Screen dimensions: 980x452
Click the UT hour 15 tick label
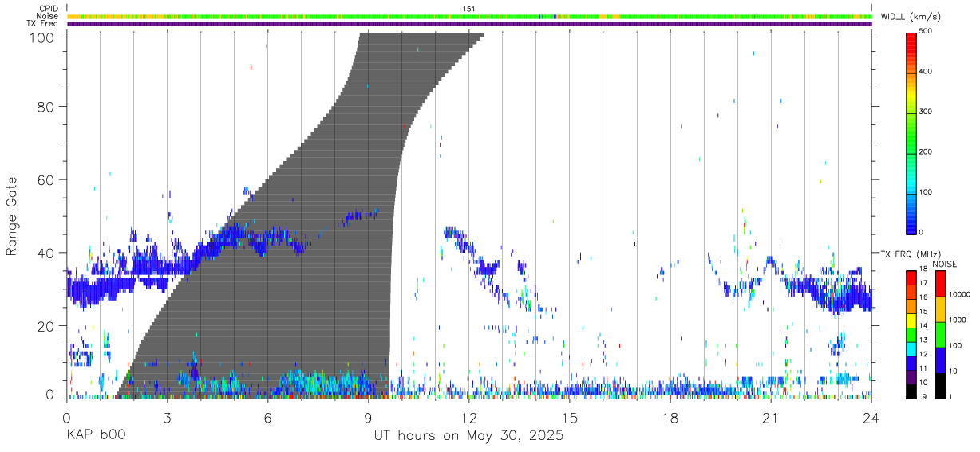pos(570,418)
